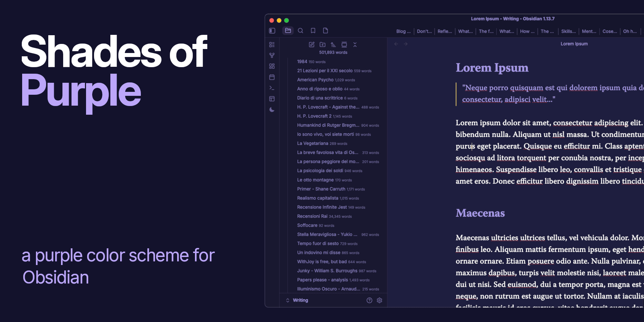Click the Lorem Ipsum heading in editor
This screenshot has height=322, width=644.
tap(492, 68)
